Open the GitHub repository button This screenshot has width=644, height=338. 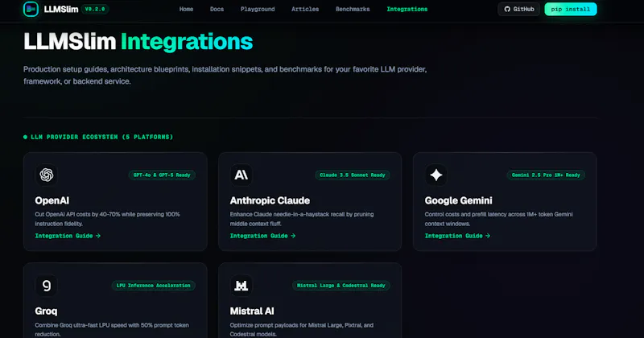(x=518, y=9)
